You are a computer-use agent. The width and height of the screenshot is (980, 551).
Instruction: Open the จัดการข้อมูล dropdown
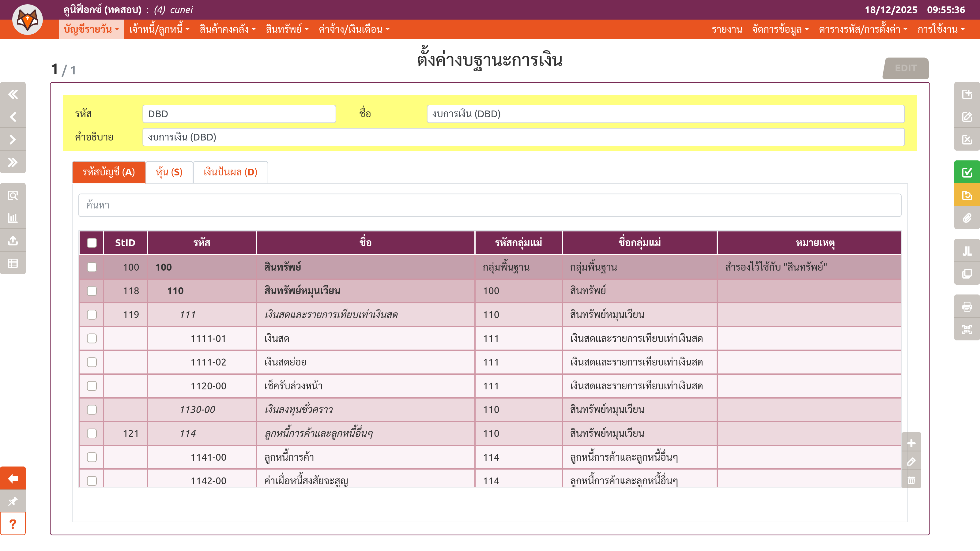coord(780,29)
